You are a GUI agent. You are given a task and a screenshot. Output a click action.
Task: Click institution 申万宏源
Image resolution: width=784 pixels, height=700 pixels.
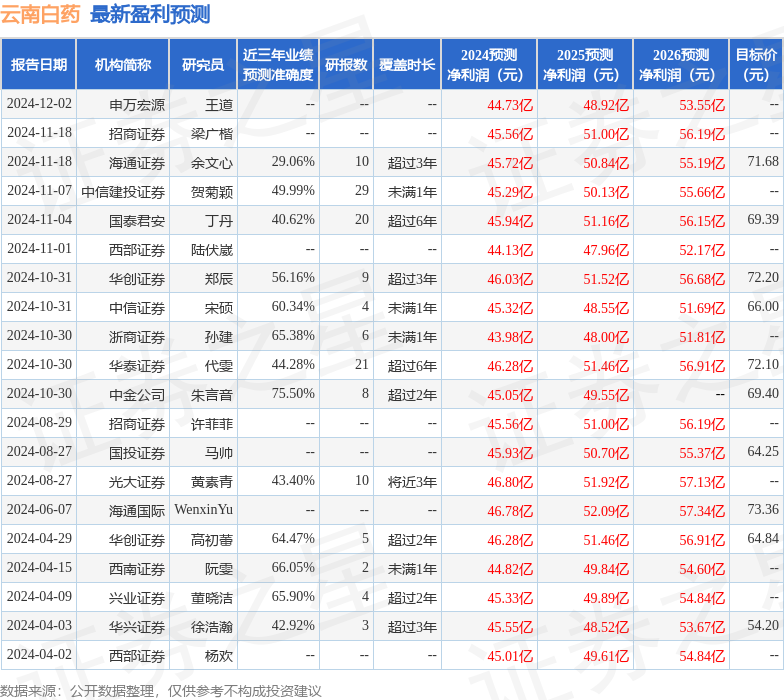point(137,105)
